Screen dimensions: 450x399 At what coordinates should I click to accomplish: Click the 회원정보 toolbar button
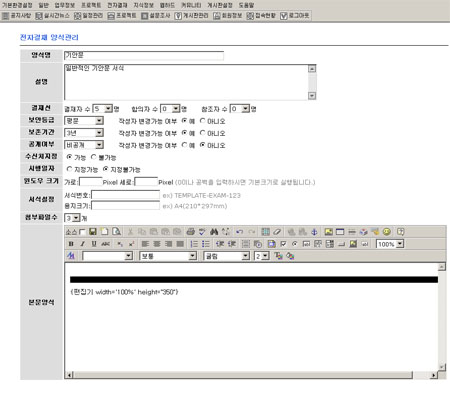coord(228,16)
